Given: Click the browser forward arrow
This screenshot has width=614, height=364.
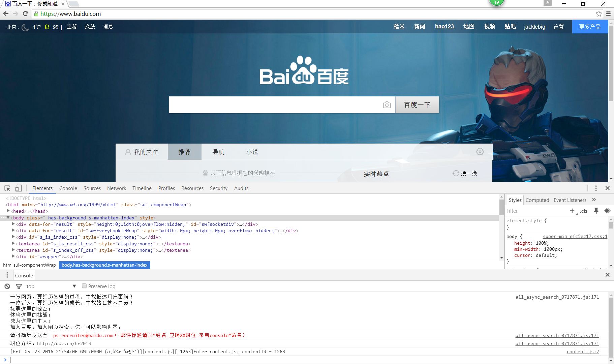Looking at the screenshot, I should pyautogui.click(x=16, y=14).
